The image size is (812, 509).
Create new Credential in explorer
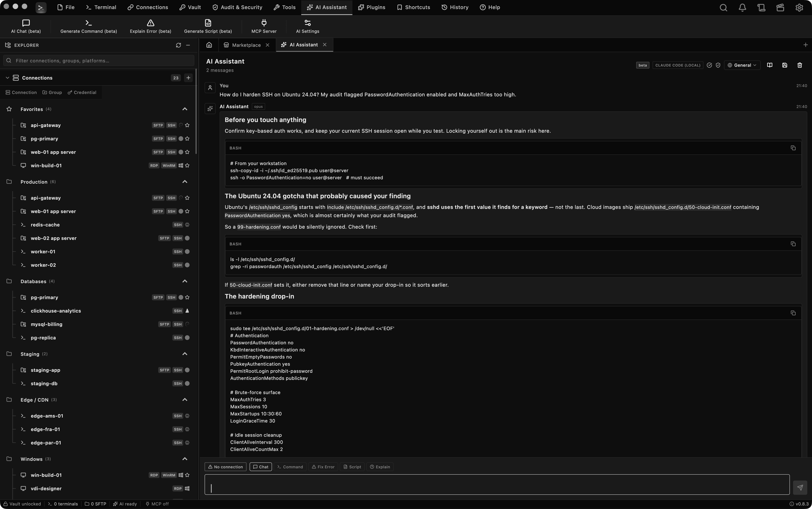click(x=82, y=93)
